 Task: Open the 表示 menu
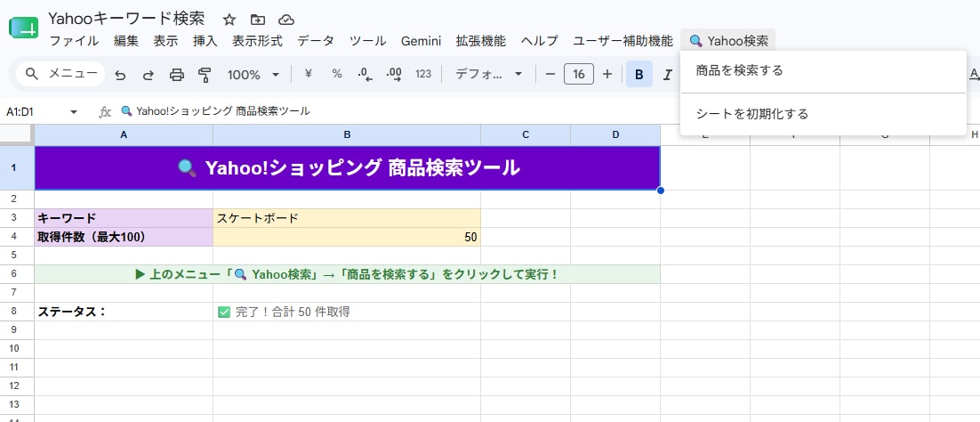(165, 41)
